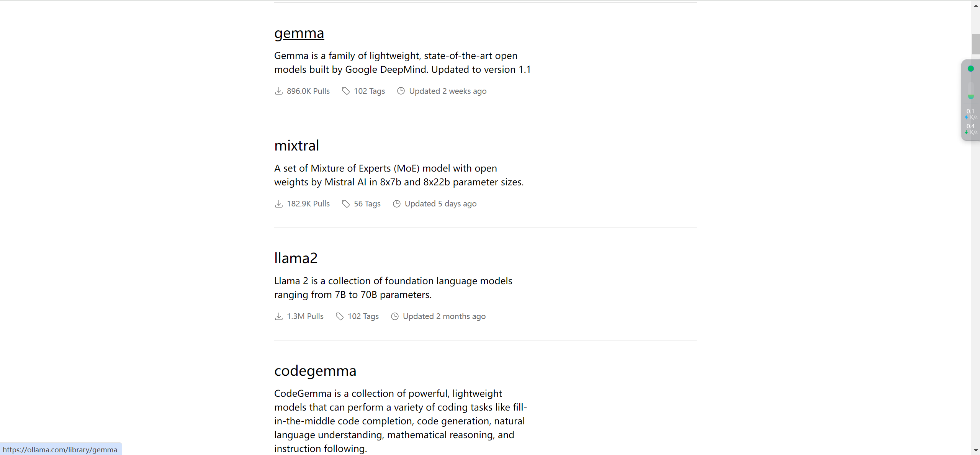Image resolution: width=980 pixels, height=455 pixels.
Task: Open the llama2 model page
Action: (x=296, y=258)
